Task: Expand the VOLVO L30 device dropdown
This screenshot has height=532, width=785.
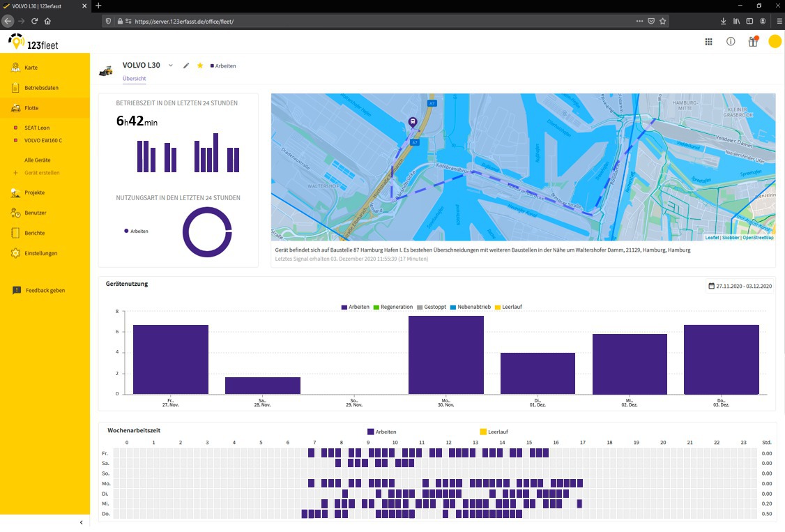Action: click(x=171, y=66)
